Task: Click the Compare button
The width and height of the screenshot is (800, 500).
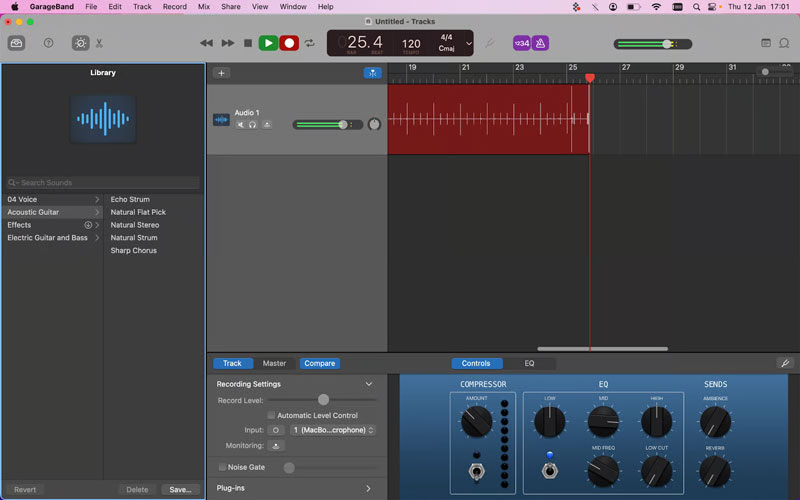Action: [320, 363]
